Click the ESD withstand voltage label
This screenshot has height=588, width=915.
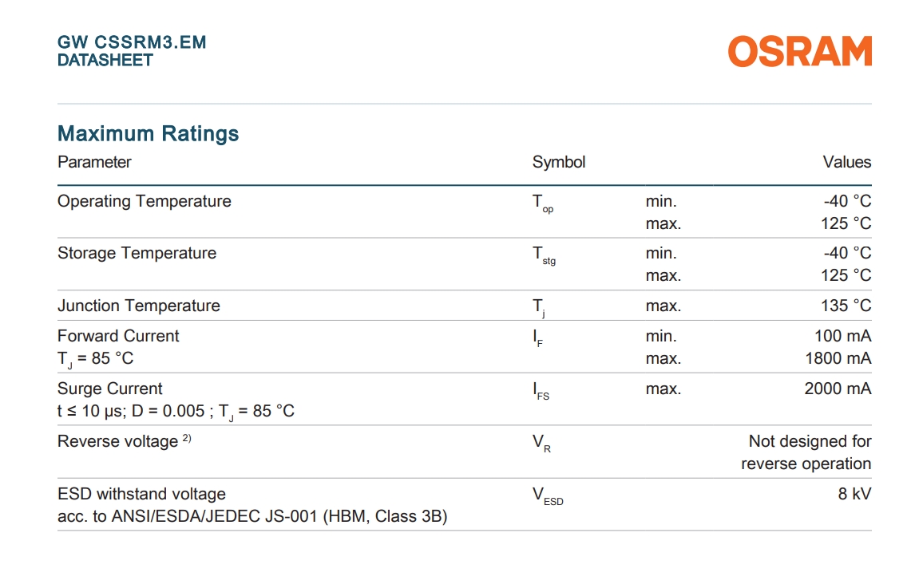(141, 494)
